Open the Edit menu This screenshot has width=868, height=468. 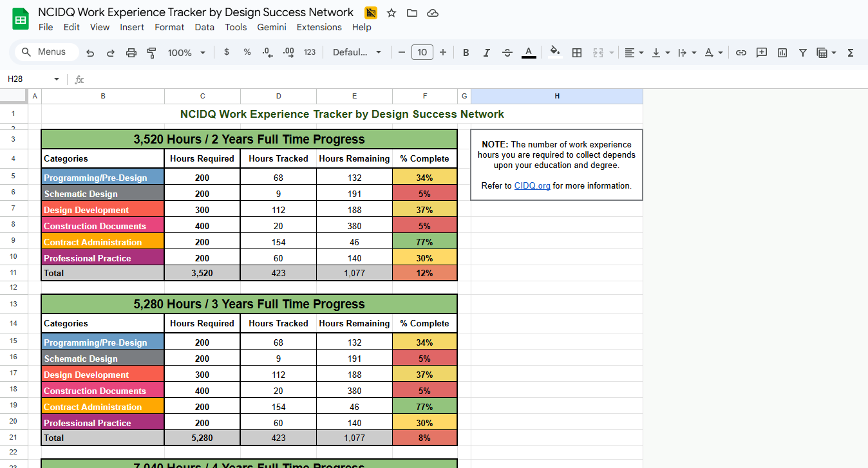pyautogui.click(x=71, y=27)
